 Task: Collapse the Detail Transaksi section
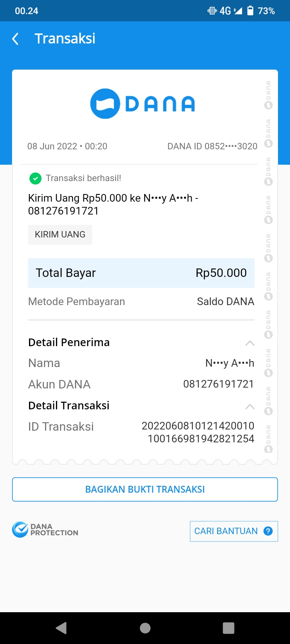pos(250,406)
